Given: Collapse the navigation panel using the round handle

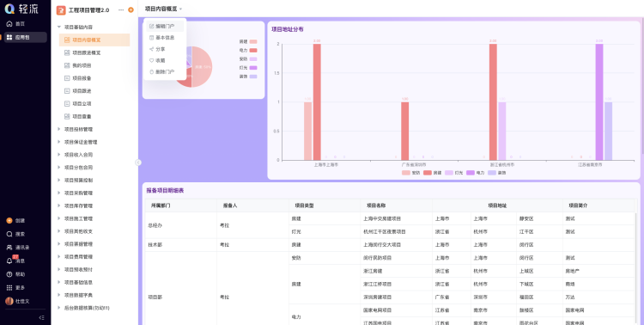Looking at the screenshot, I should [x=138, y=162].
